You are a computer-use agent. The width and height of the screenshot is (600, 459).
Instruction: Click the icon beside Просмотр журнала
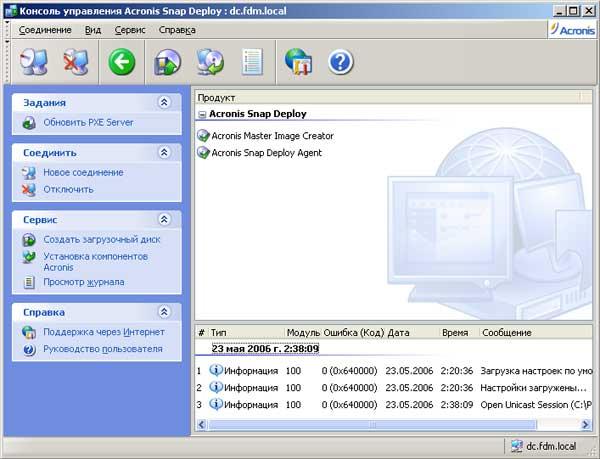pyautogui.click(x=29, y=282)
